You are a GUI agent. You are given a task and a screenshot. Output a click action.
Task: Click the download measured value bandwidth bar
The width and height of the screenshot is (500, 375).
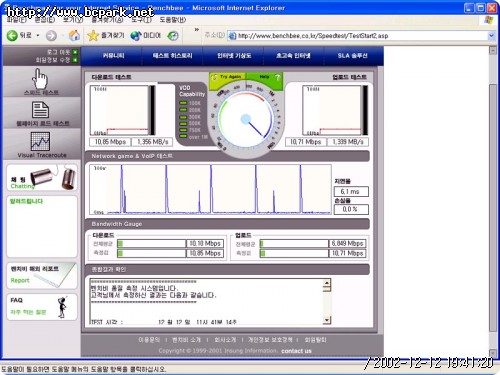[x=151, y=254]
